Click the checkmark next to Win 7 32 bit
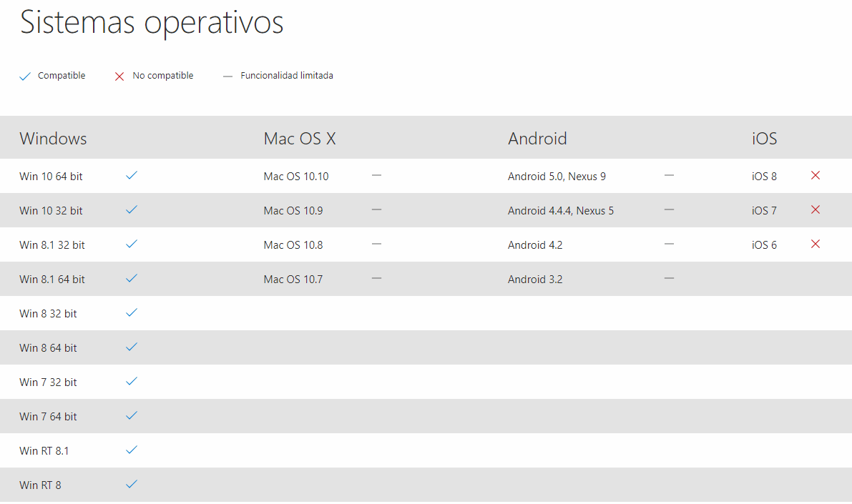The width and height of the screenshot is (852, 504). [x=132, y=381]
